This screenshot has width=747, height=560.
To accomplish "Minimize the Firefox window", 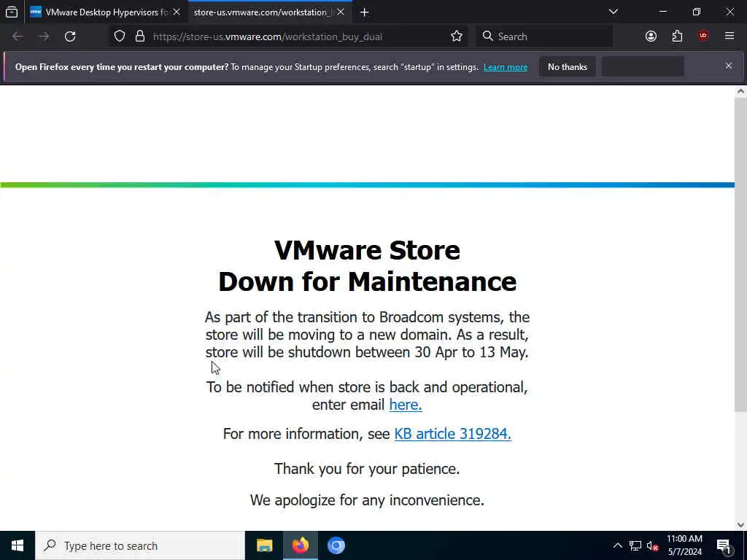I will click(x=662, y=12).
